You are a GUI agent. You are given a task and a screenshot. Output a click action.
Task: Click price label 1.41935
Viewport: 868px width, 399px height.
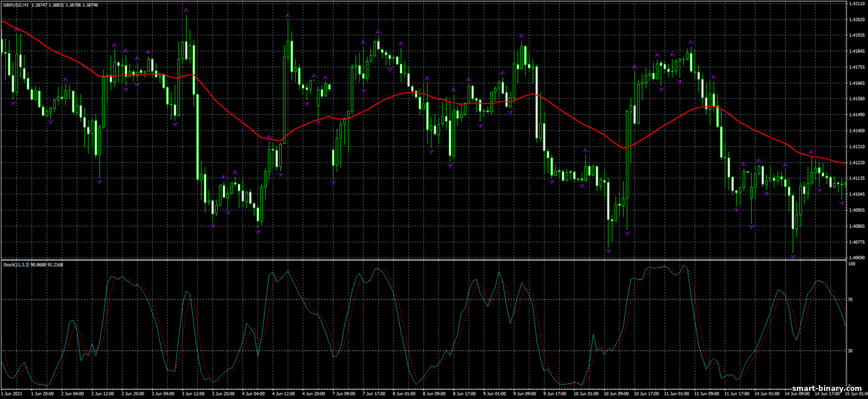click(x=856, y=35)
